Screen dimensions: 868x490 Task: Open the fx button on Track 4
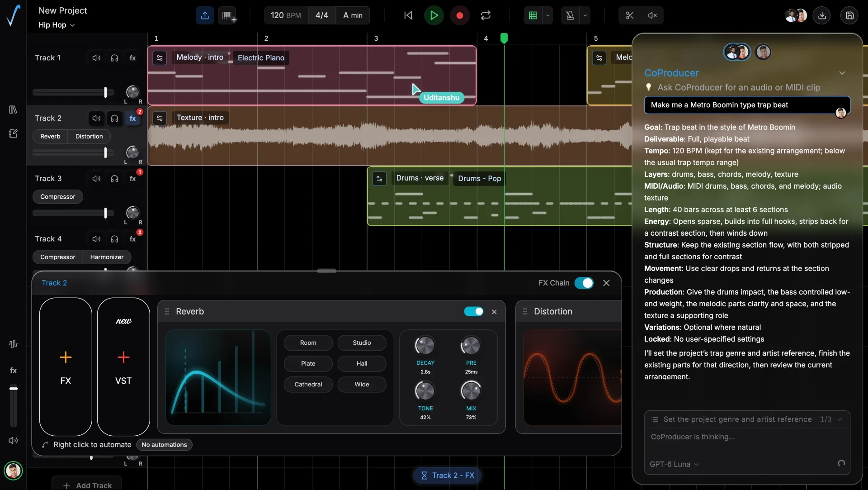132,239
